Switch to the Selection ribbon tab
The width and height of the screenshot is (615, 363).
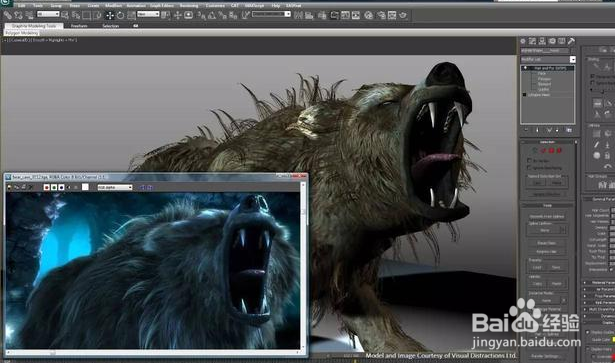(111, 26)
